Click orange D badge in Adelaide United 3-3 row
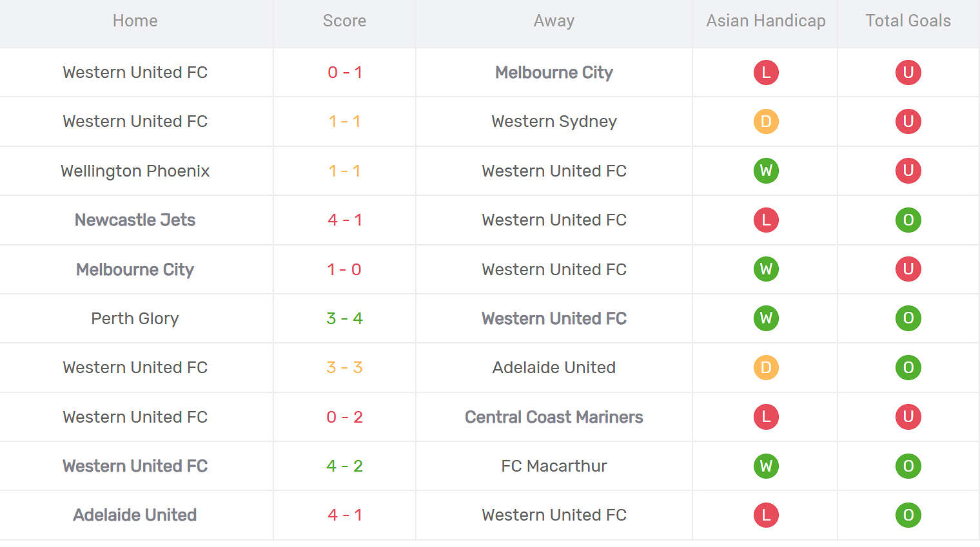This screenshot has height=547, width=980. pos(766,367)
